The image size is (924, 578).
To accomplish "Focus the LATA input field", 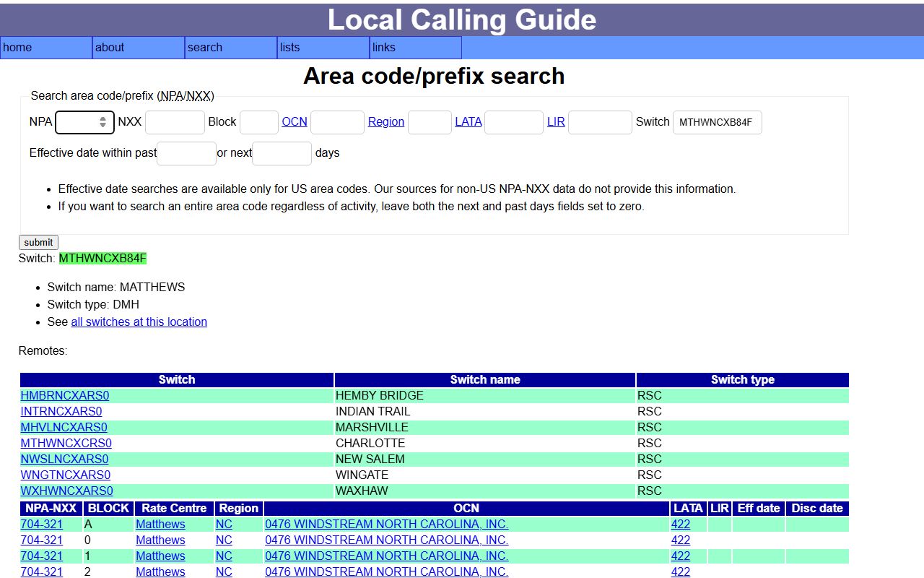I will click(514, 122).
